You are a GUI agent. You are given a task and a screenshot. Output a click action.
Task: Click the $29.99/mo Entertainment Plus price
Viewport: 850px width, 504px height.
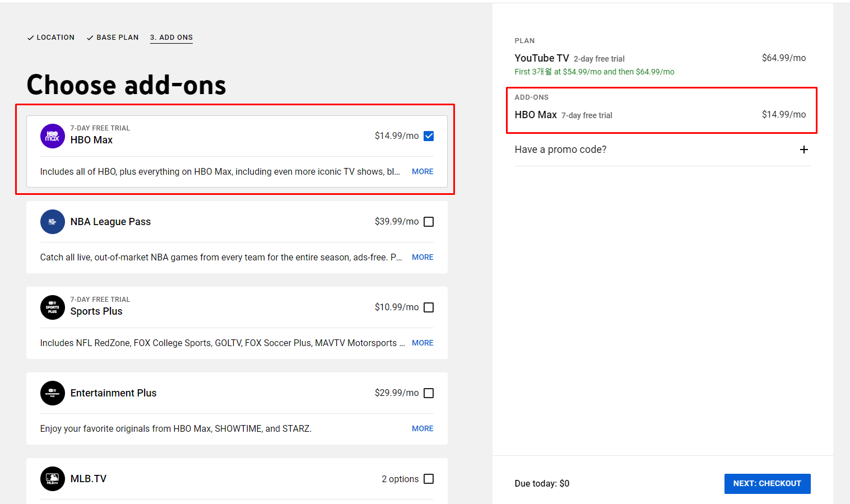(x=397, y=393)
